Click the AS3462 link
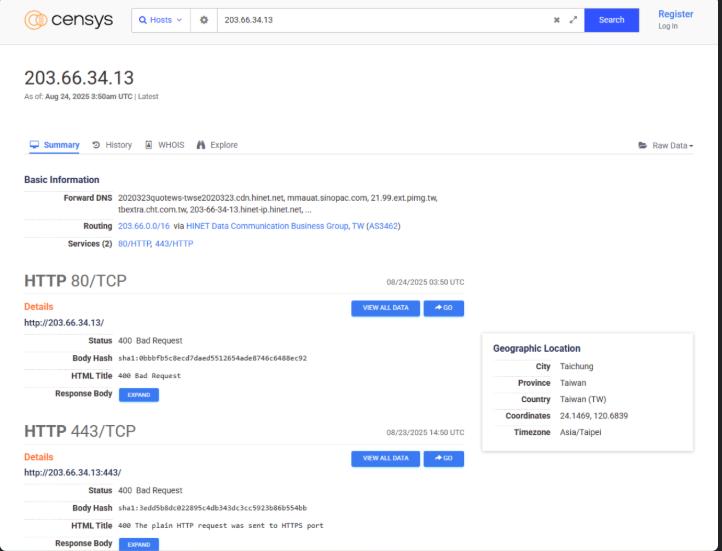 tap(383, 226)
